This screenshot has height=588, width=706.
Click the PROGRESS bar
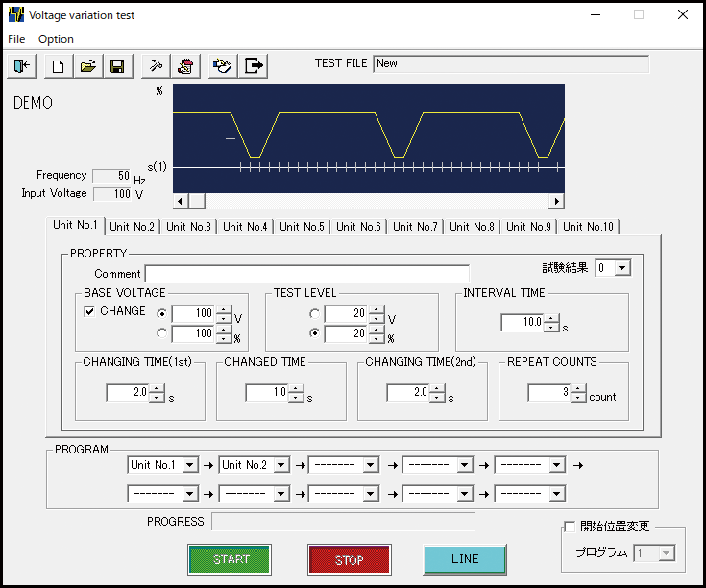tap(343, 522)
